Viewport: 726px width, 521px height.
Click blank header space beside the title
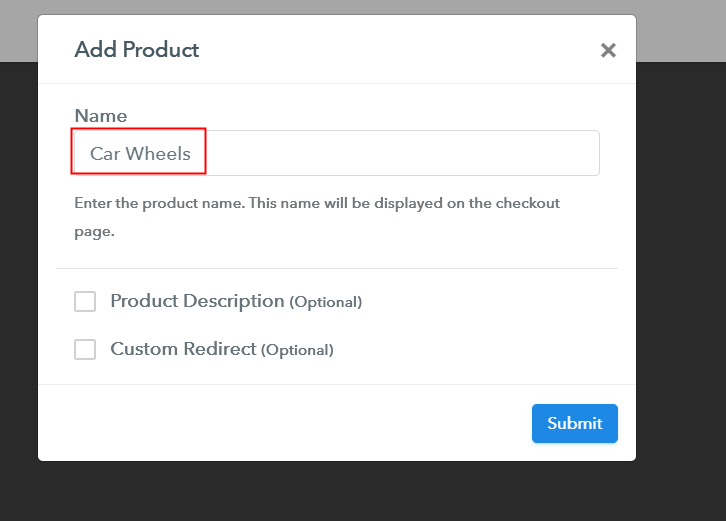[400, 50]
